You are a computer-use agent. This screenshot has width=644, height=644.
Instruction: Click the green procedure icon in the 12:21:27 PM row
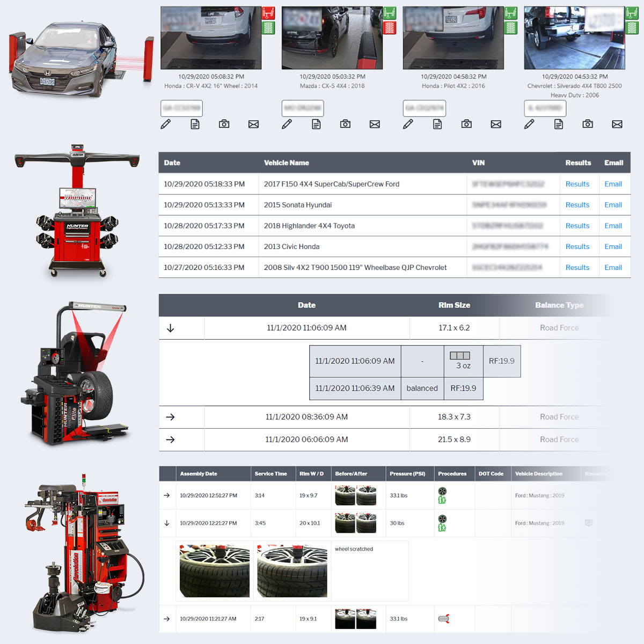pos(442,528)
